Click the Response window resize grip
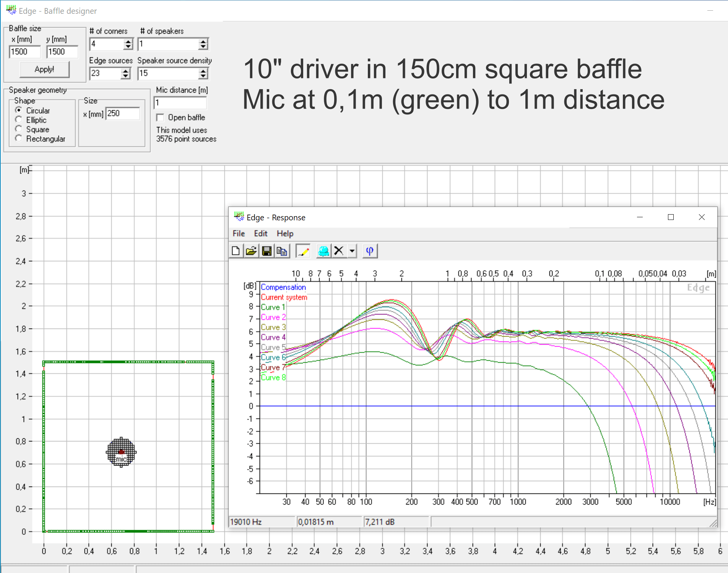This screenshot has width=728, height=573. point(713,523)
